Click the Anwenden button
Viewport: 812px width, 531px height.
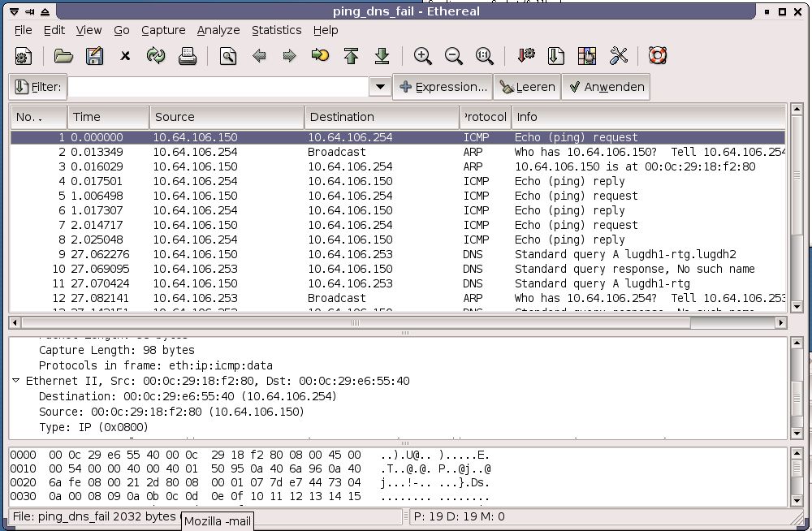point(606,87)
